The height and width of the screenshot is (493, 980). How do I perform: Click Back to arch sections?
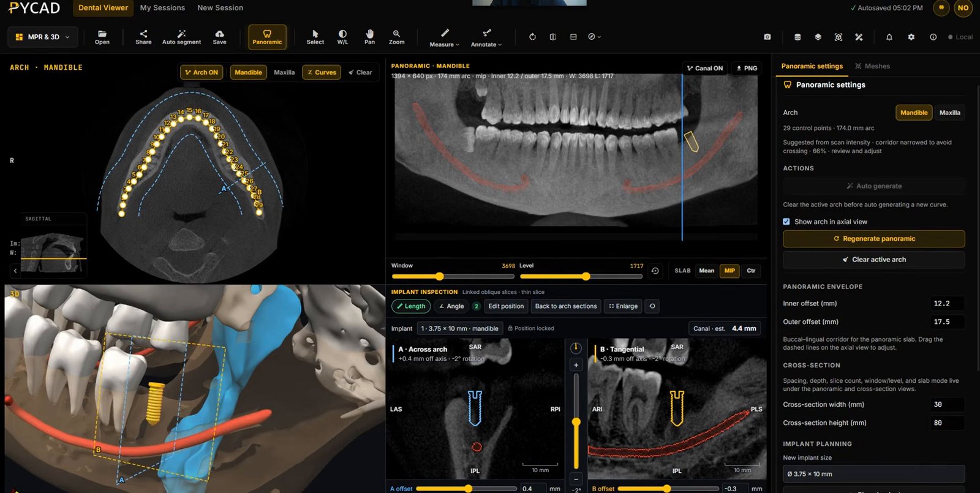pyautogui.click(x=566, y=306)
